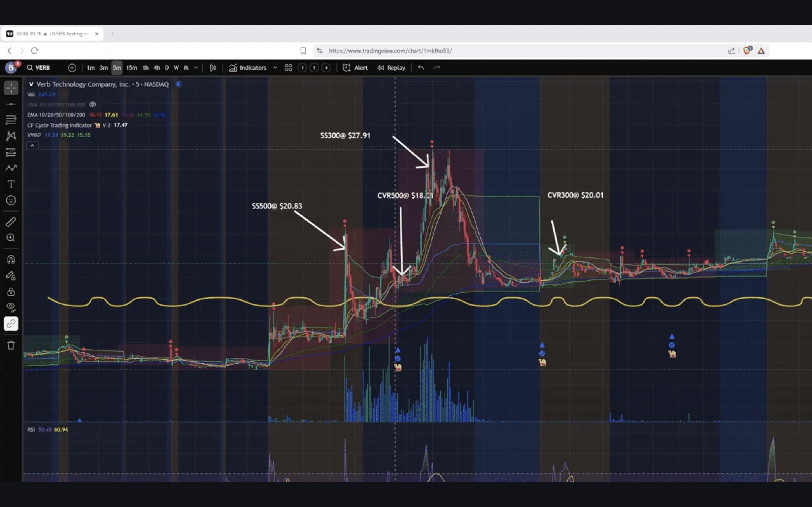Switch to the 15m timeframe
This screenshot has width=812, height=507.
[132, 68]
